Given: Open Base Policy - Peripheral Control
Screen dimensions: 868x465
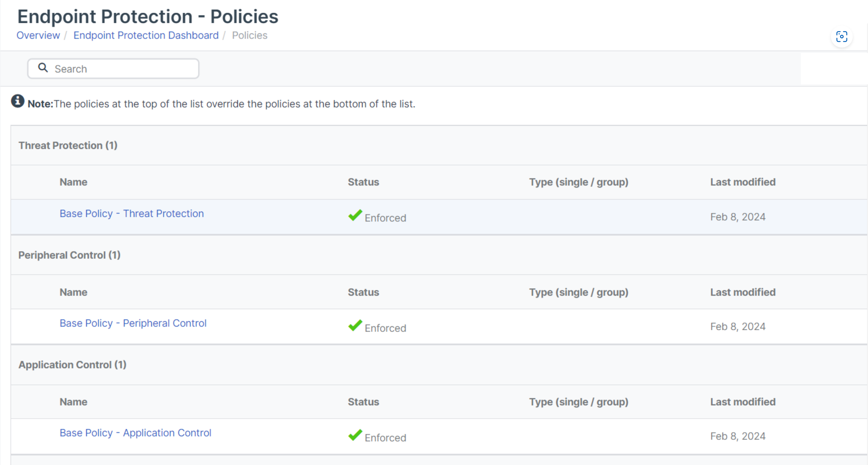Looking at the screenshot, I should coord(133,323).
